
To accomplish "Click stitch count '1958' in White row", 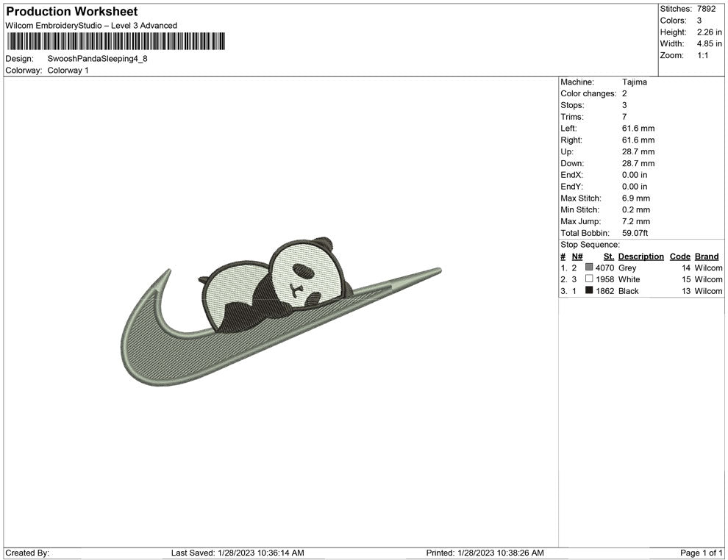I will (605, 279).
